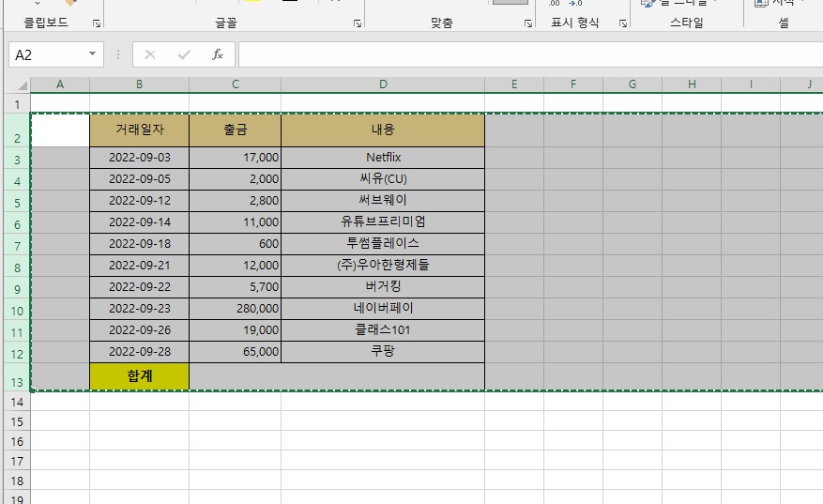Viewport: 823px width, 504px height.
Task: Click the 12,000 amount cell
Action: coord(236,265)
